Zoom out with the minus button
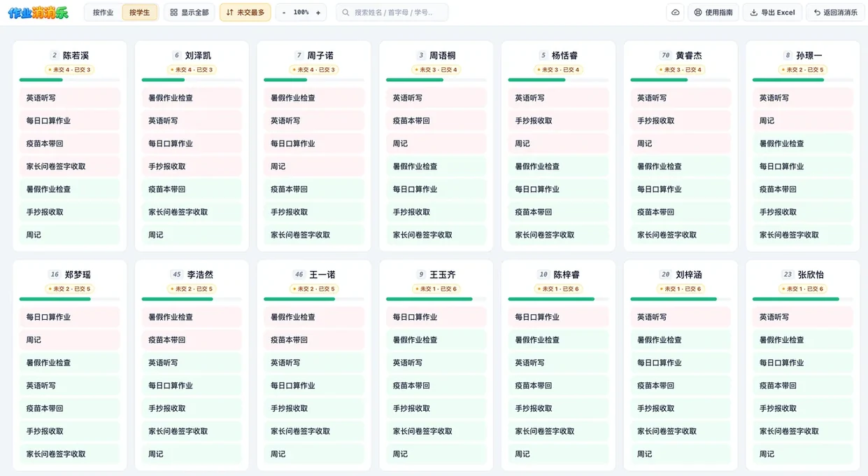Screen dimensions: 868x476 pos(284,13)
